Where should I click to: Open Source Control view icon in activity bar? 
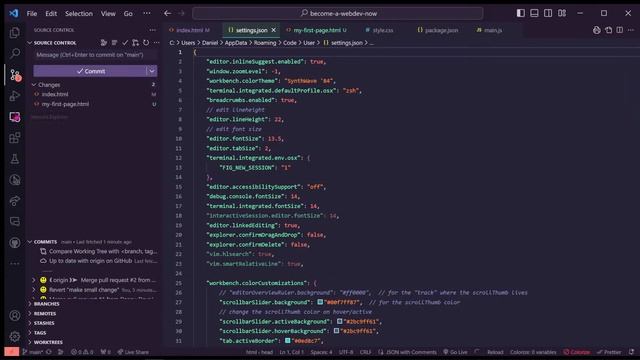coord(15,75)
